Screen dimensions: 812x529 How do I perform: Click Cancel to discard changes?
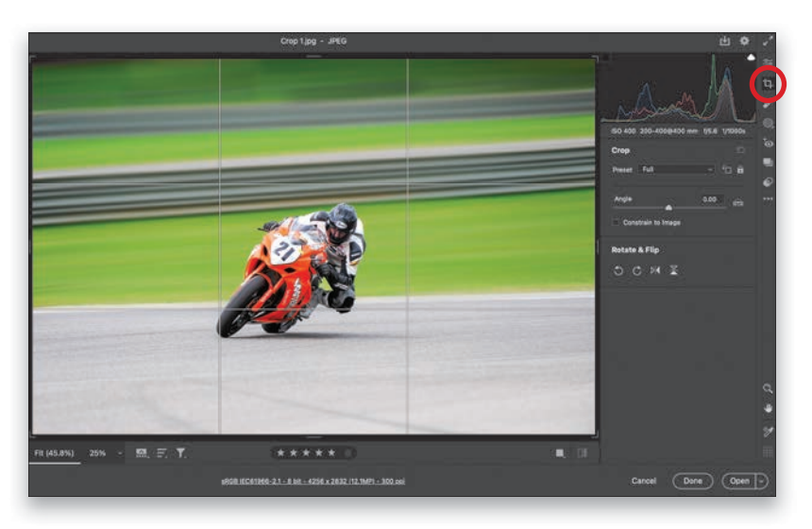tap(644, 481)
